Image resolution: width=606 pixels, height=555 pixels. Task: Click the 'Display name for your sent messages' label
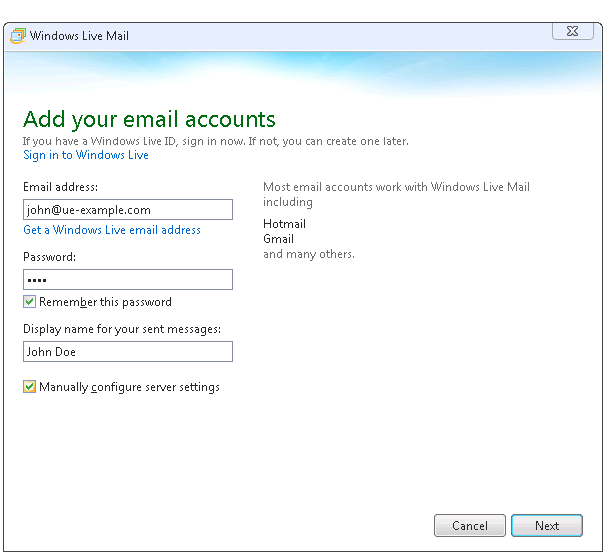(x=121, y=329)
